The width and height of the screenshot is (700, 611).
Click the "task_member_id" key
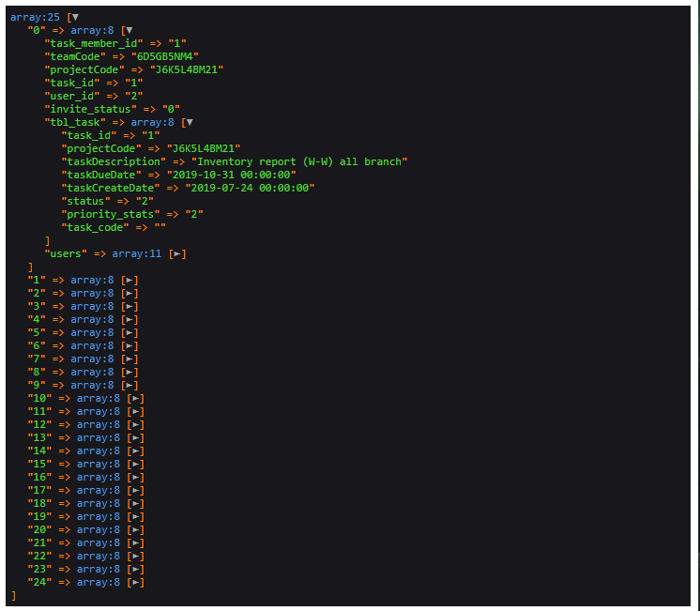(x=97, y=43)
